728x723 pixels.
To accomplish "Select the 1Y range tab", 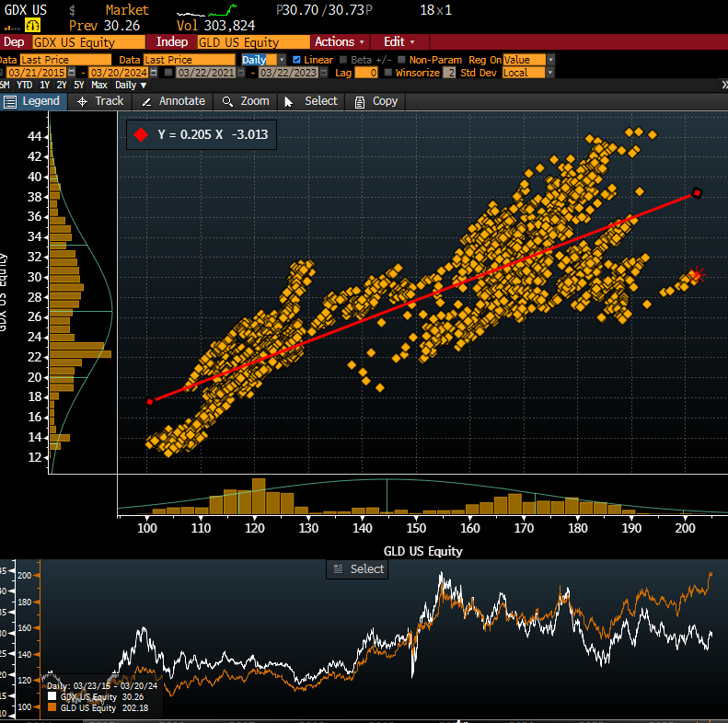I will click(x=44, y=85).
